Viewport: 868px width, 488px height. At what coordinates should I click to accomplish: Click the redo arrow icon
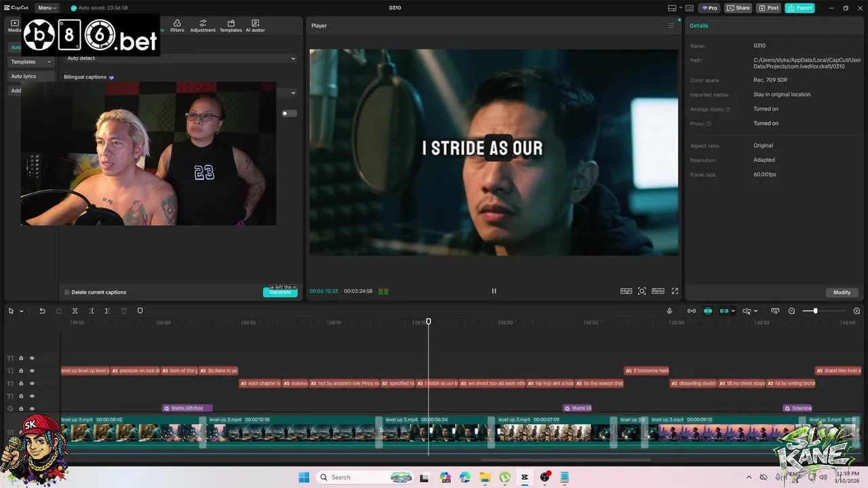[x=58, y=311]
